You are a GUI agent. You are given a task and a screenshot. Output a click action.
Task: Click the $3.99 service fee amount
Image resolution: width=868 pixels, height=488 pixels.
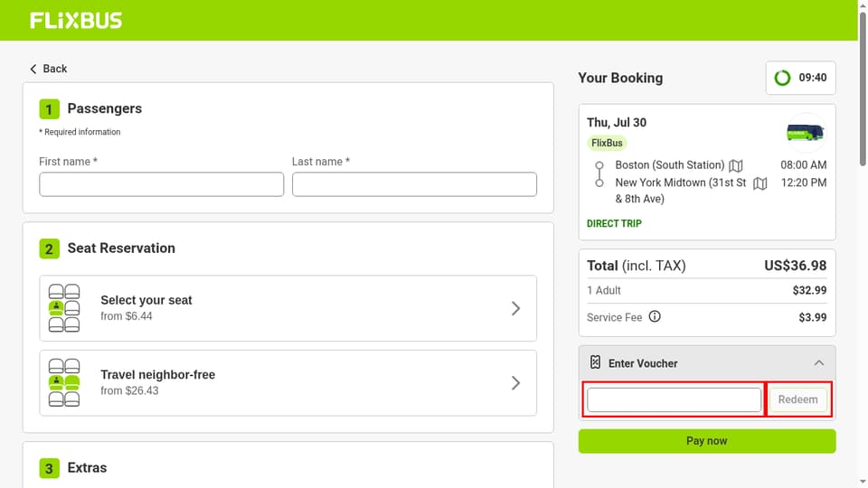[x=813, y=317]
